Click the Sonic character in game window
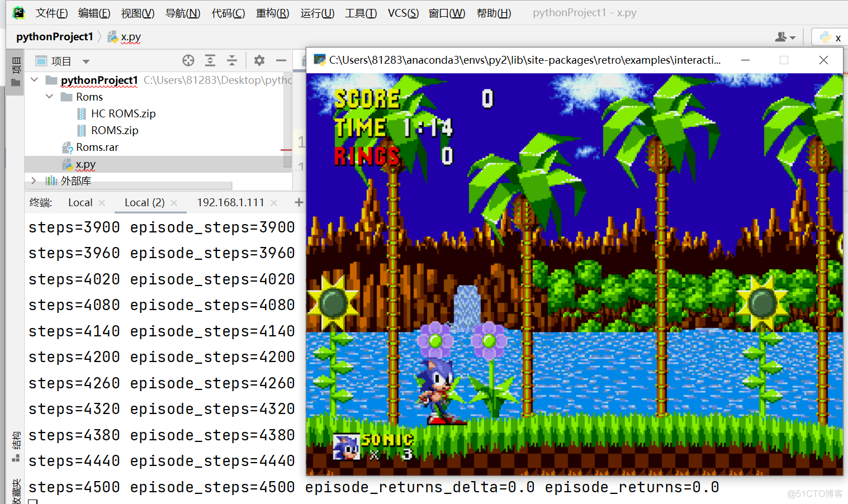The image size is (848, 504). click(x=440, y=391)
